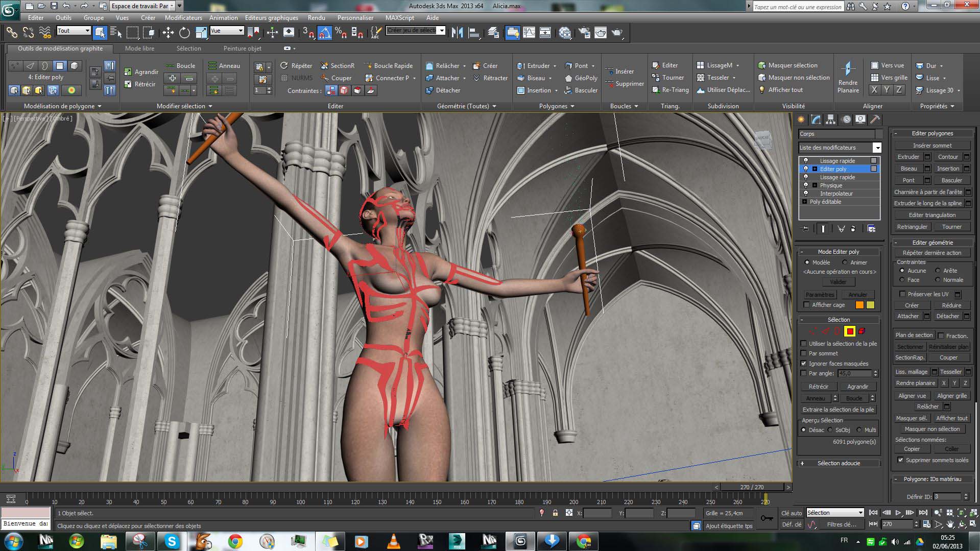Screen dimensions: 980x551
Task: Expand the Physique modifier in the stack
Action: pos(815,185)
